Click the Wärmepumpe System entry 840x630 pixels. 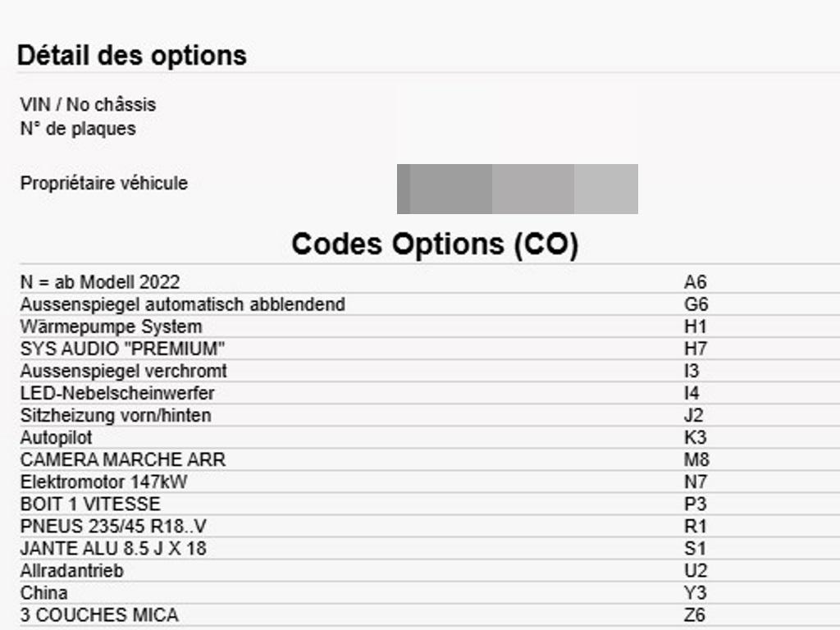tap(111, 326)
